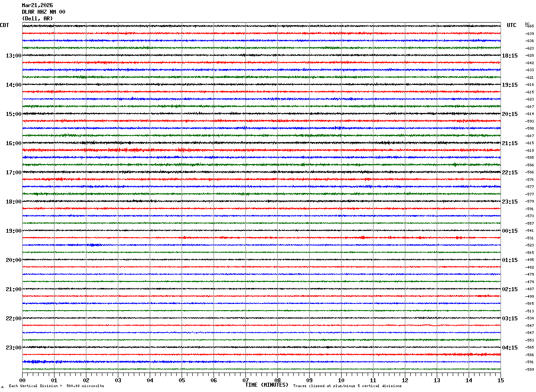Select the 02:15 UTC time label
Image resolution: width=536 pixels, height=392 pixels.
coord(510,289)
